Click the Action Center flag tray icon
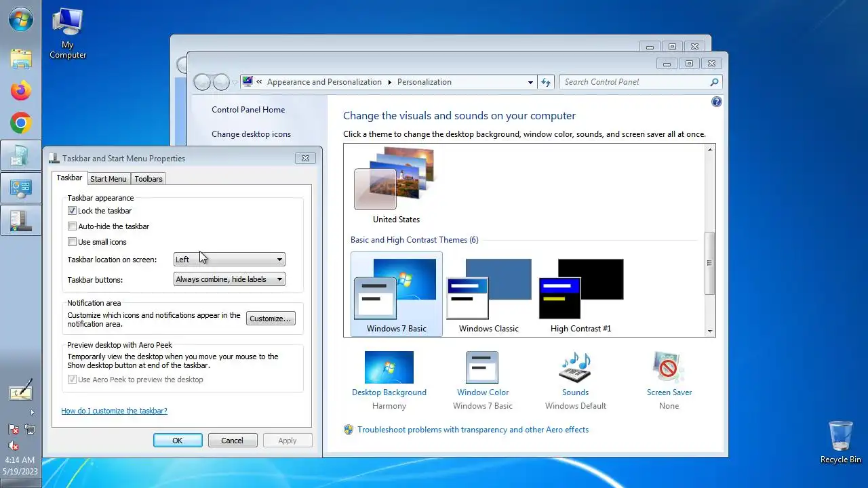The image size is (868, 488). pos(13,429)
